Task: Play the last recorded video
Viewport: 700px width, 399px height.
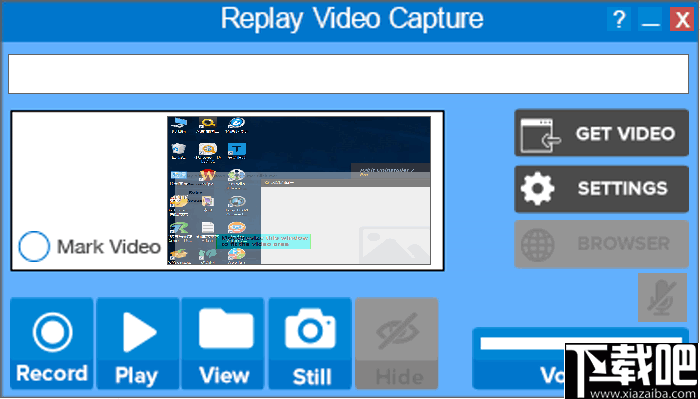Action: (138, 343)
